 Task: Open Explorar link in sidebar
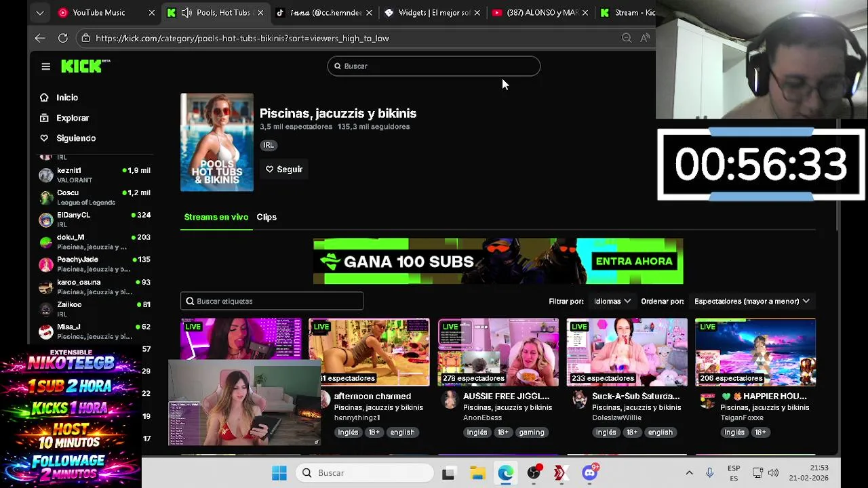[x=73, y=118]
